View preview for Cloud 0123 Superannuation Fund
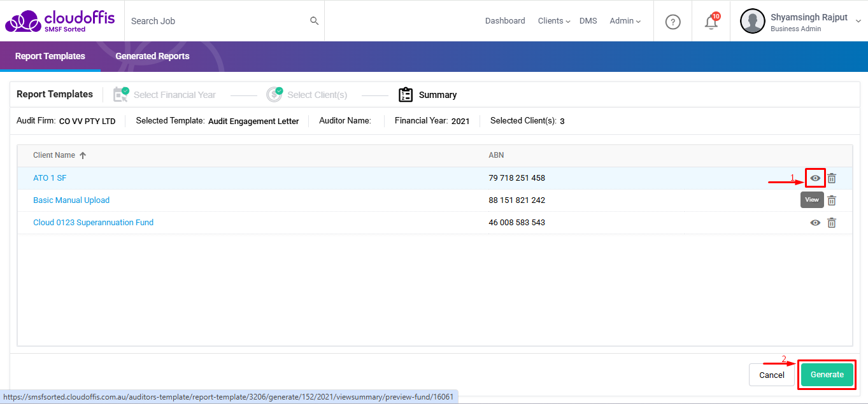Viewport: 868px width, 404px height. tap(815, 223)
